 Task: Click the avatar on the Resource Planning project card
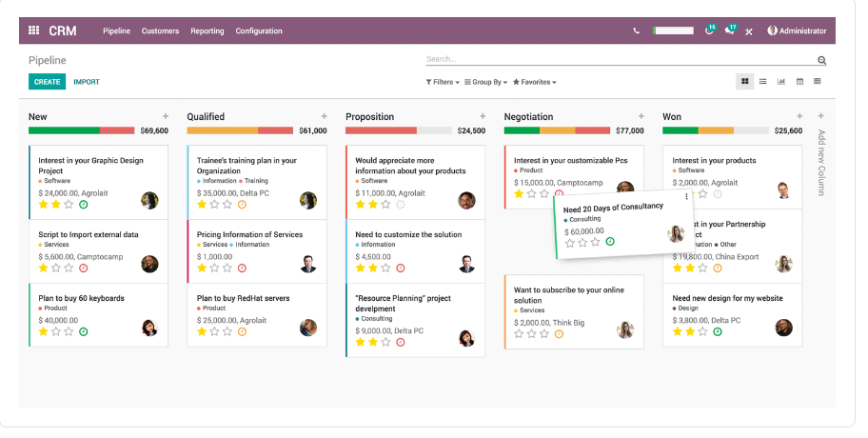(x=466, y=338)
